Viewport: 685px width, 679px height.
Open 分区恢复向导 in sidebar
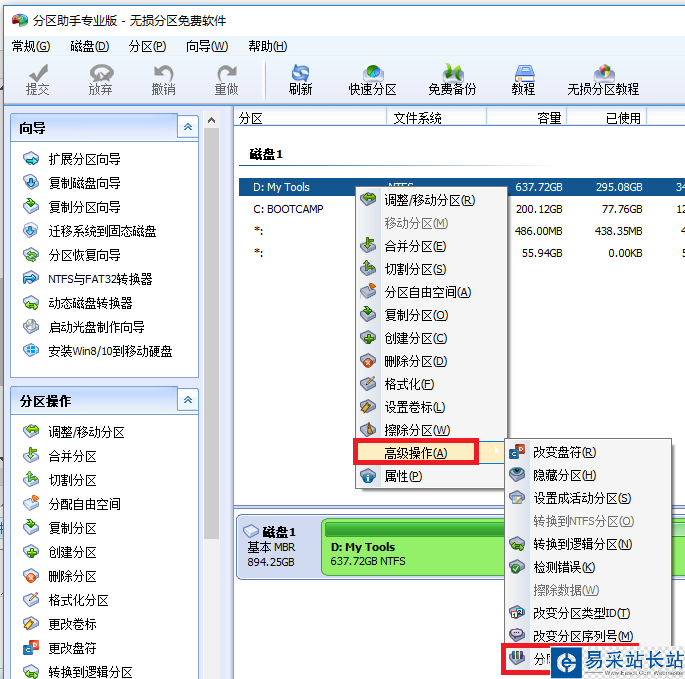[x=73, y=255]
